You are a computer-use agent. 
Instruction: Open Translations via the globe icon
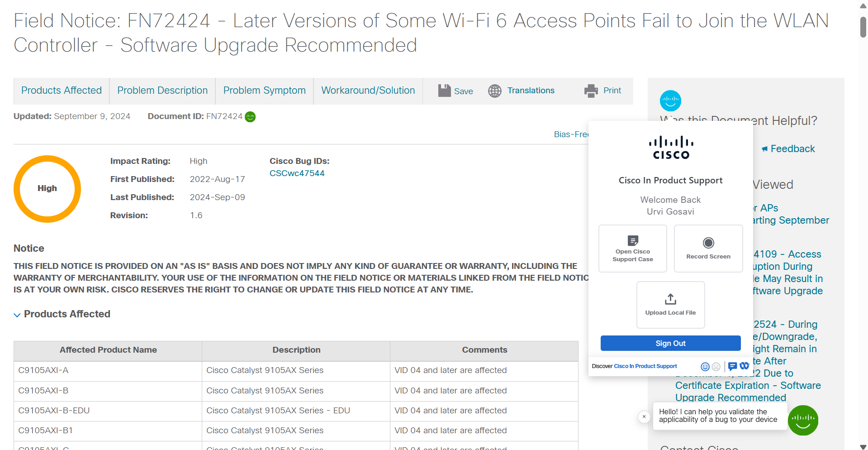[x=494, y=91]
